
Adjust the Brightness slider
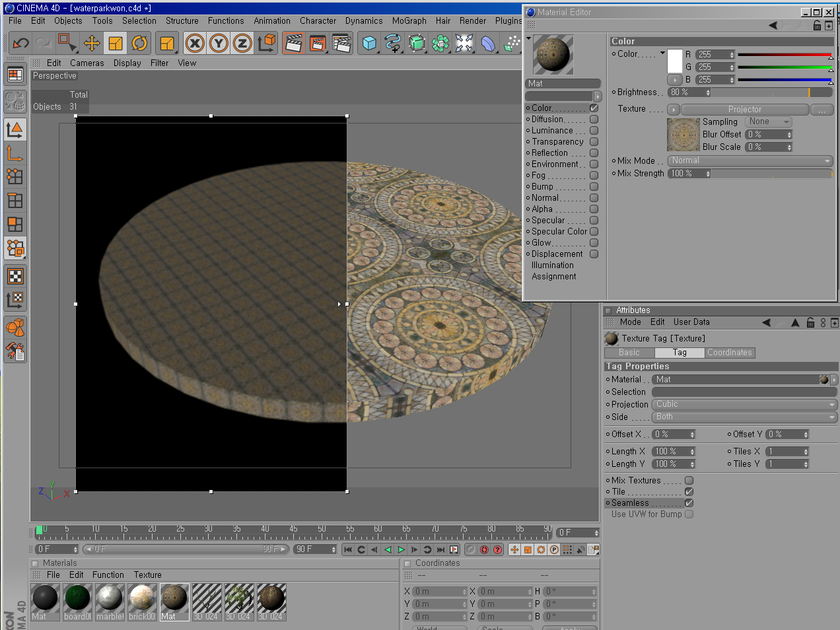click(x=773, y=92)
